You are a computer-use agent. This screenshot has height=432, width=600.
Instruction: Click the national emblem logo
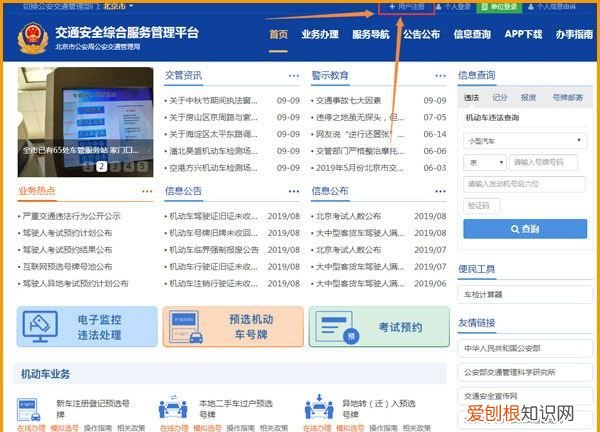(33, 38)
